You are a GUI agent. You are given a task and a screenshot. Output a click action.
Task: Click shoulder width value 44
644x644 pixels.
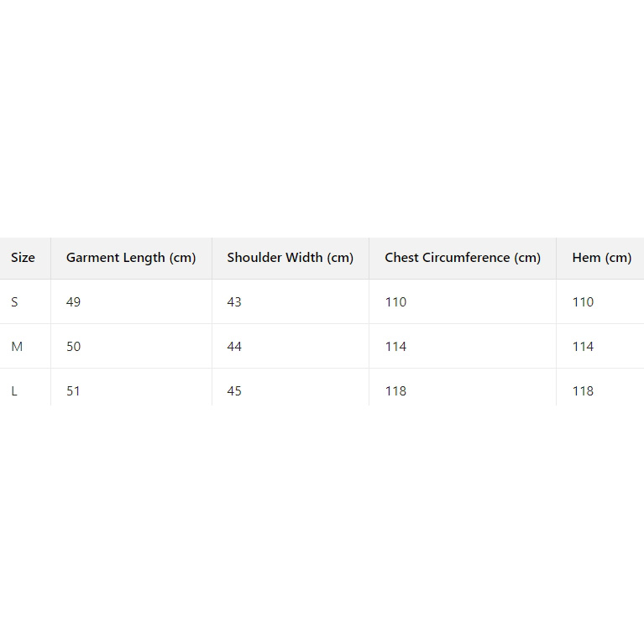(x=234, y=347)
